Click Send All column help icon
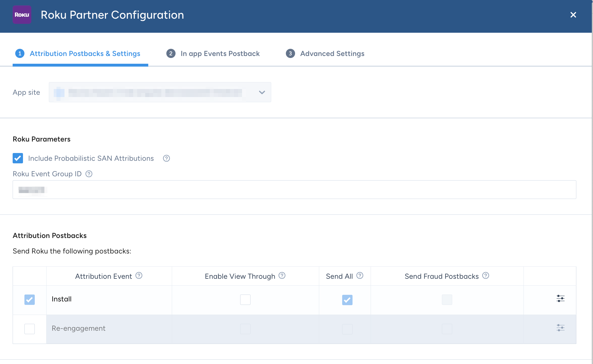The width and height of the screenshot is (593, 364). pos(360,276)
